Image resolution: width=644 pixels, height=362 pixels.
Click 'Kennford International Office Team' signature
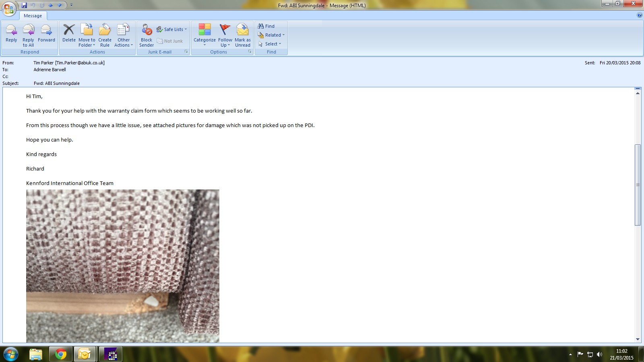[70, 183]
